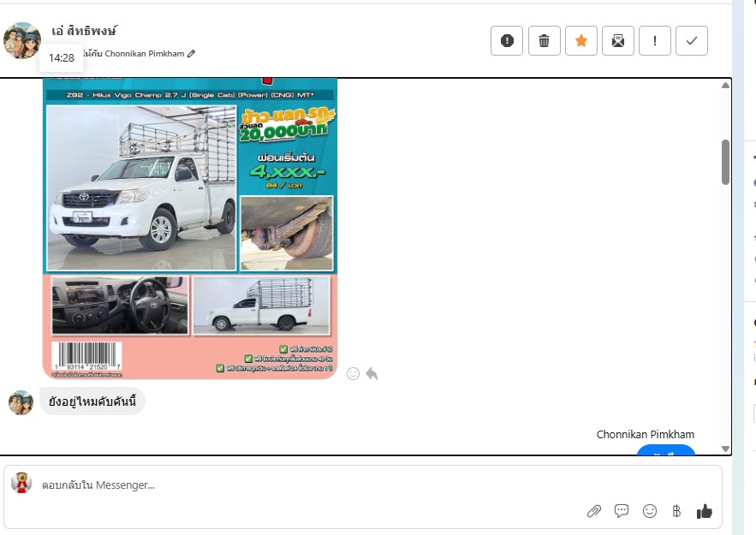React to the car image with emoji
The height and width of the screenshot is (535, 756).
pyautogui.click(x=353, y=373)
